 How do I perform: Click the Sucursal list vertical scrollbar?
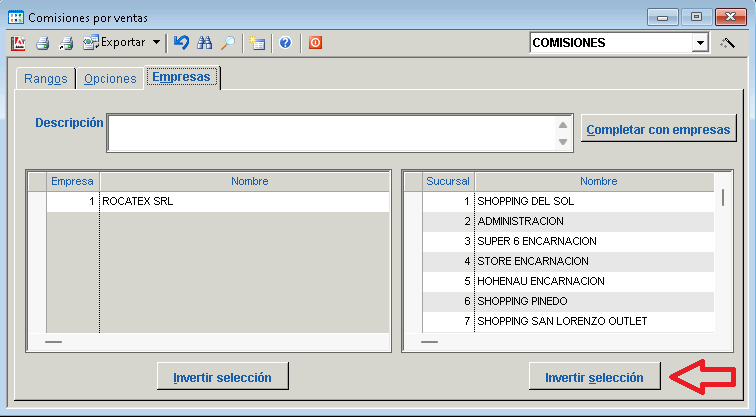722,260
